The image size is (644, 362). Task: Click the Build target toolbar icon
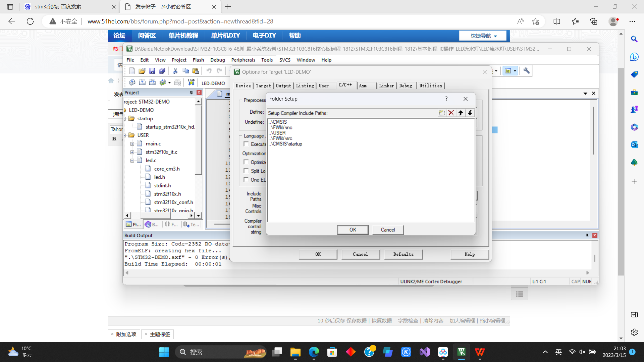pyautogui.click(x=142, y=82)
